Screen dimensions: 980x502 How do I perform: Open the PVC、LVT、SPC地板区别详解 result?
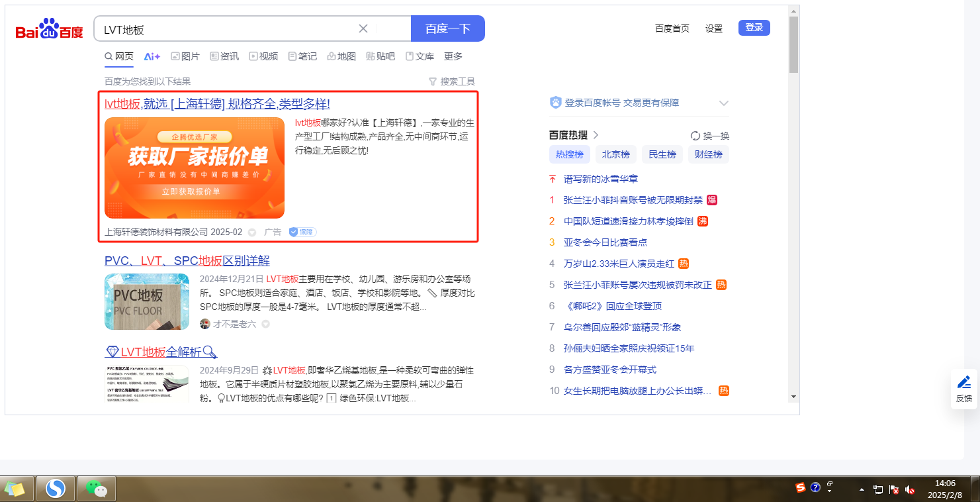187,261
